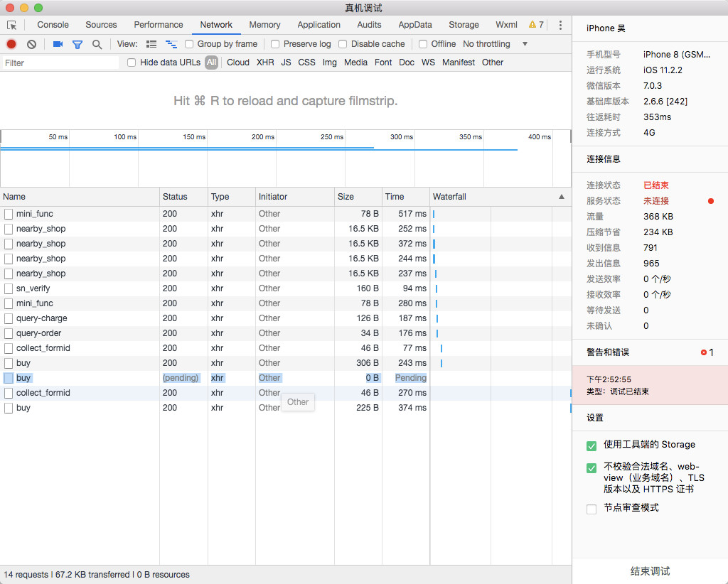This screenshot has width=728, height=584.
Task: Sort by the Waterfall column arrow
Action: pyautogui.click(x=562, y=197)
